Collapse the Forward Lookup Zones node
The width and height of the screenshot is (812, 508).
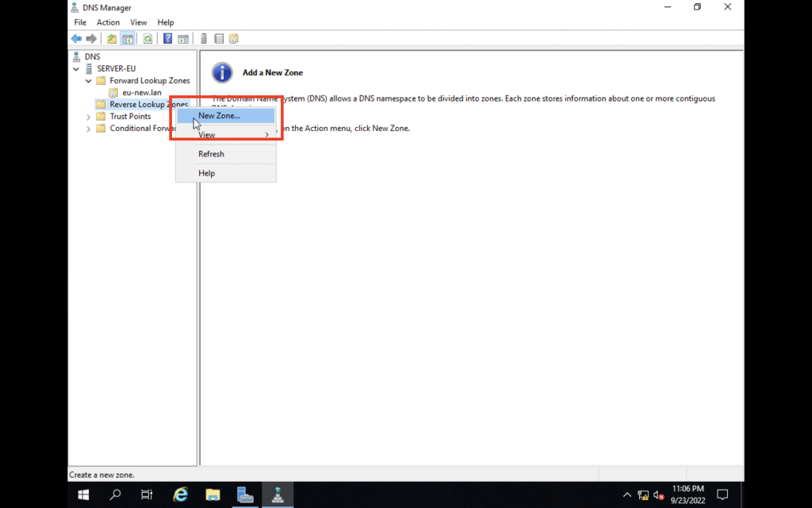click(89, 81)
